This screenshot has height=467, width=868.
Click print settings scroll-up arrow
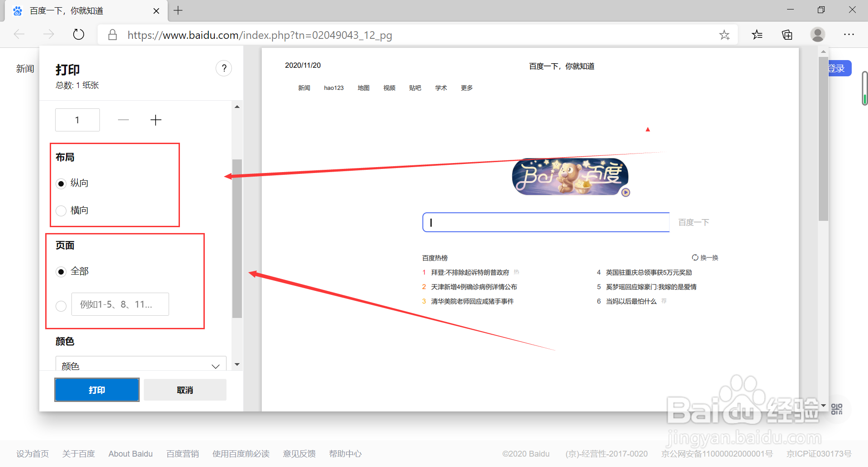click(237, 107)
